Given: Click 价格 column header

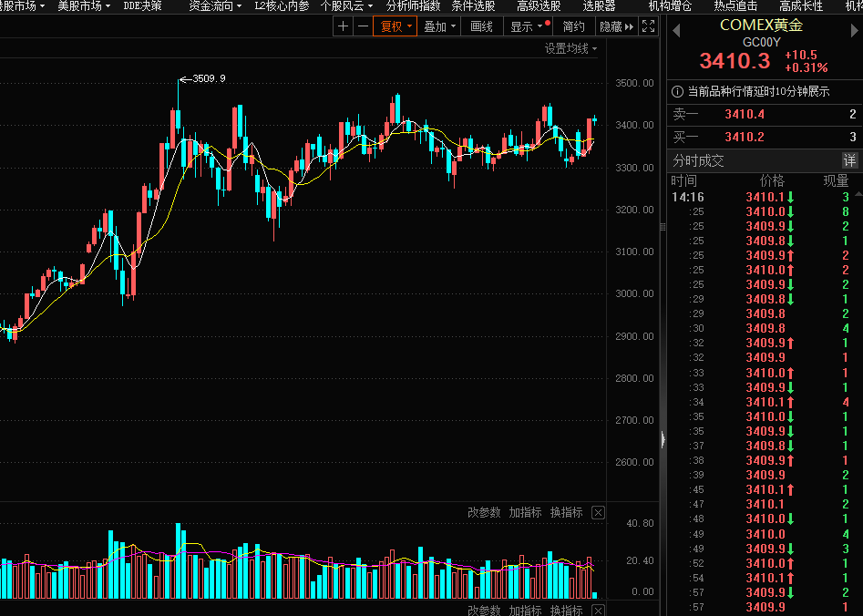Looking at the screenshot, I should click(x=772, y=180).
